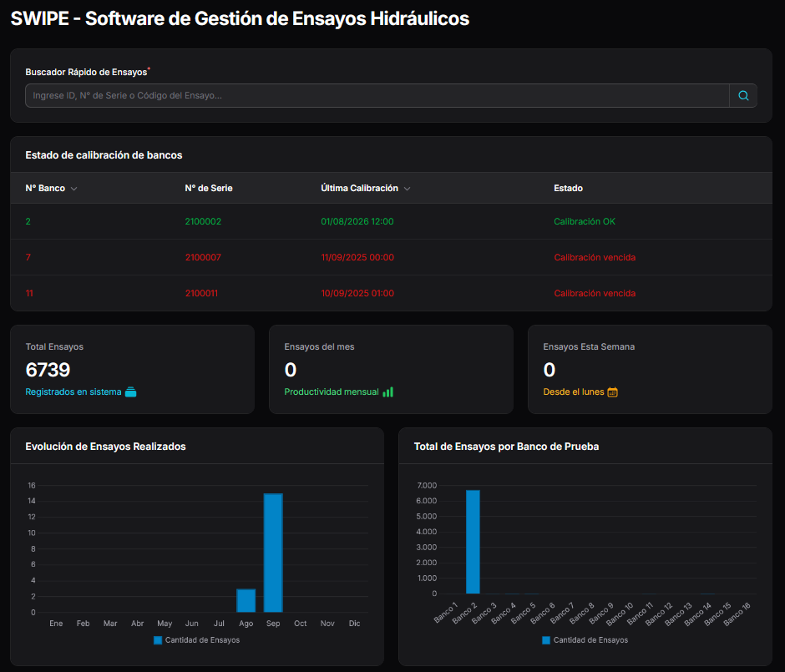
Task: Click the Desde el lunes link
Action: click(x=574, y=392)
